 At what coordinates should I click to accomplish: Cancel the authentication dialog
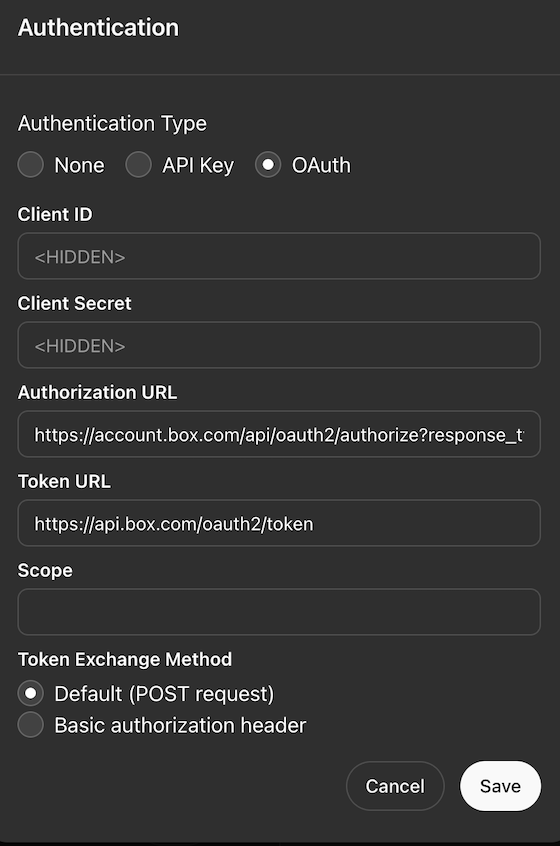pos(395,786)
